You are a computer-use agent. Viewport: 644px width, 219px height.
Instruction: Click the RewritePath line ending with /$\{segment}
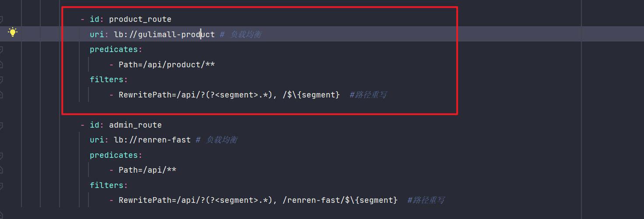pyautogui.click(x=229, y=95)
